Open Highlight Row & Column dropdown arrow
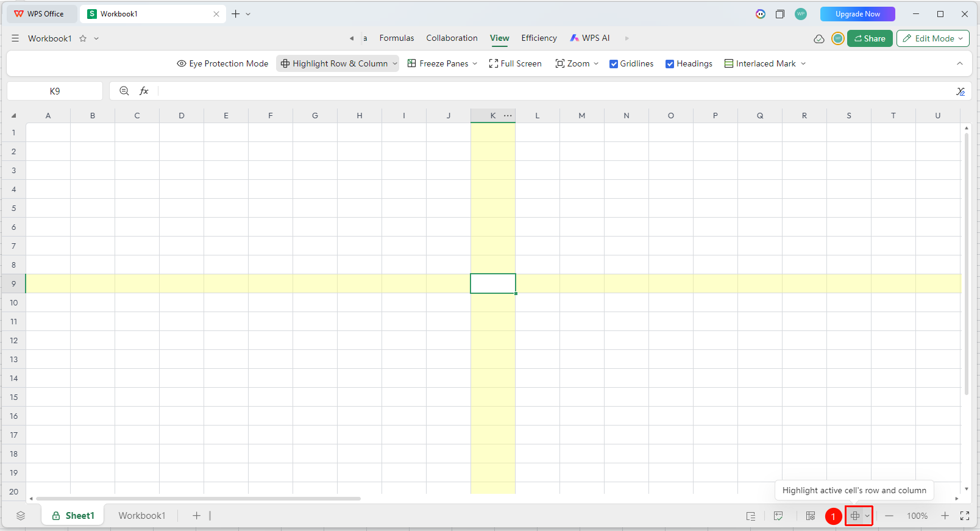 coord(395,63)
